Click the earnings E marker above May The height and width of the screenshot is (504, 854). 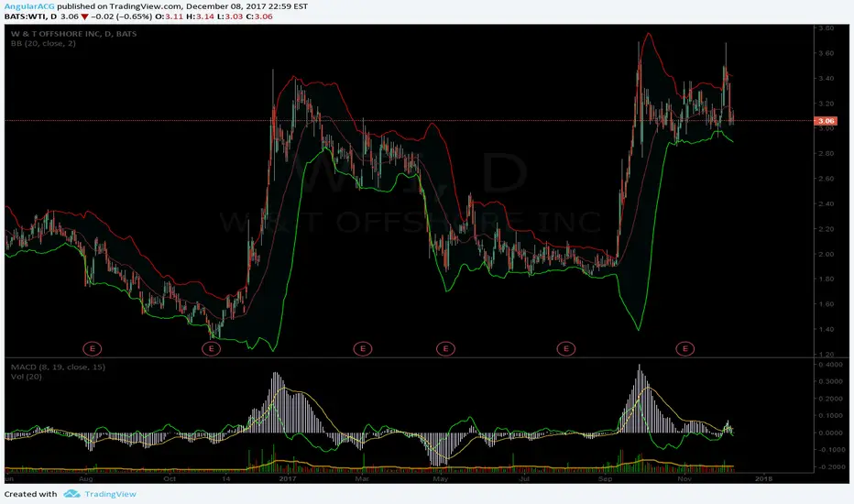coord(445,348)
